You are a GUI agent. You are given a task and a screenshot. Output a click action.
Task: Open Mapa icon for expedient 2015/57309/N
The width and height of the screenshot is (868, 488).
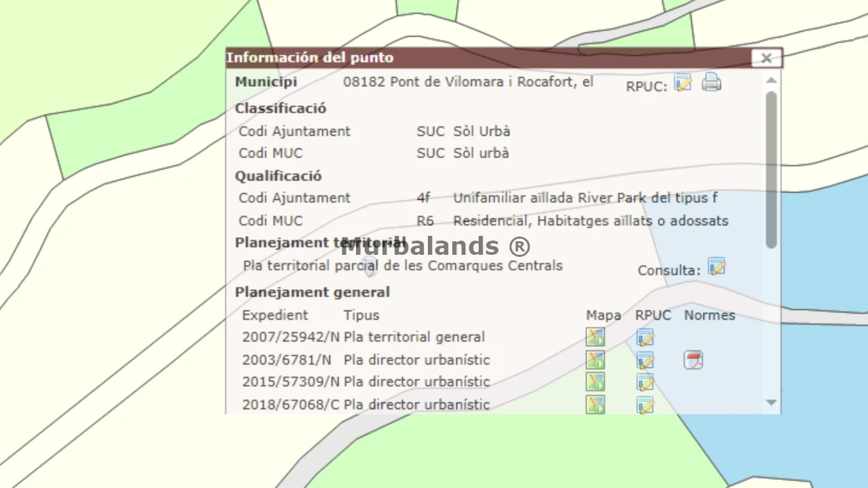(x=595, y=382)
